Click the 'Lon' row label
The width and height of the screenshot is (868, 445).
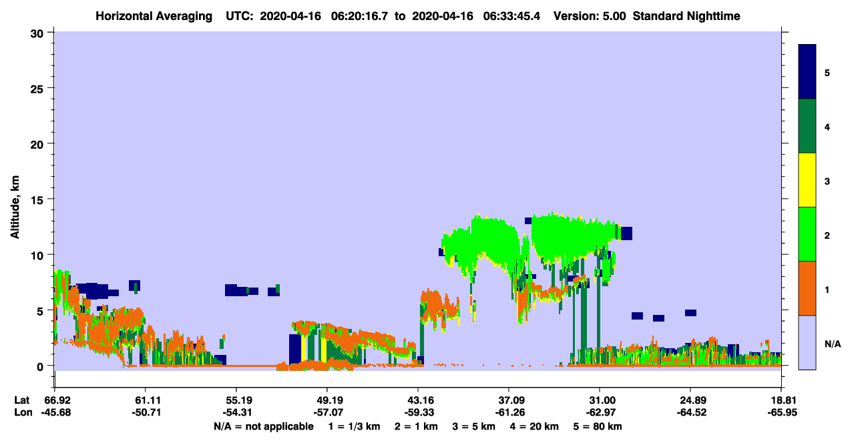22,412
